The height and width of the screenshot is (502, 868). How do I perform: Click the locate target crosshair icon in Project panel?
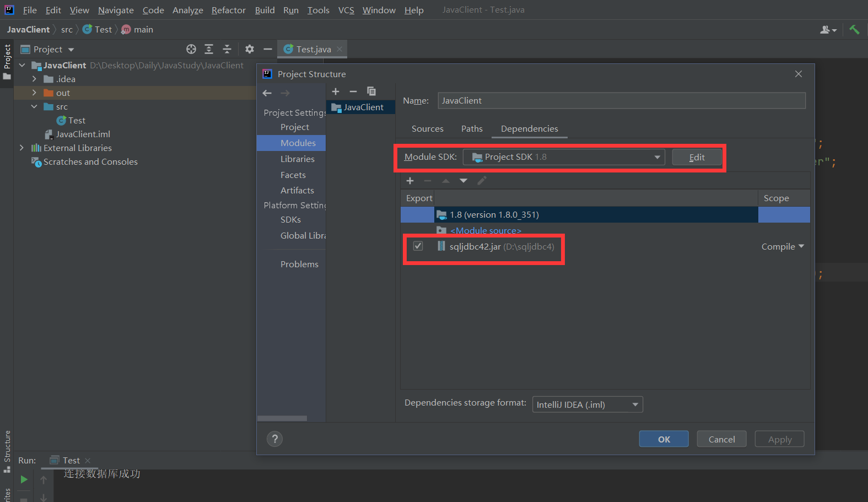point(191,49)
